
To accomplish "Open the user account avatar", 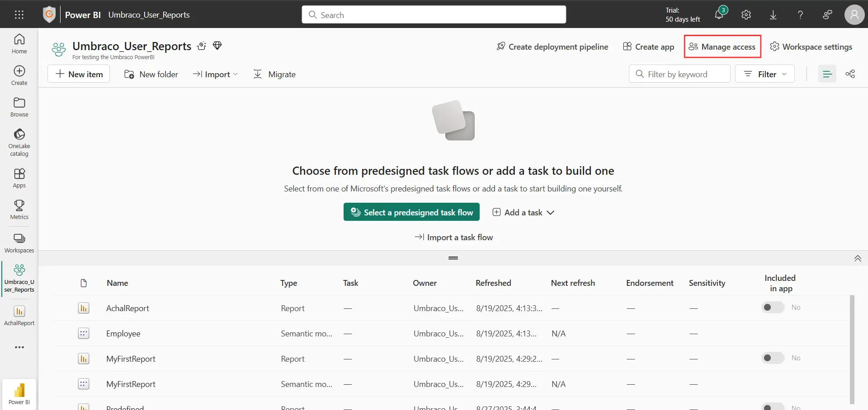I will tap(854, 14).
